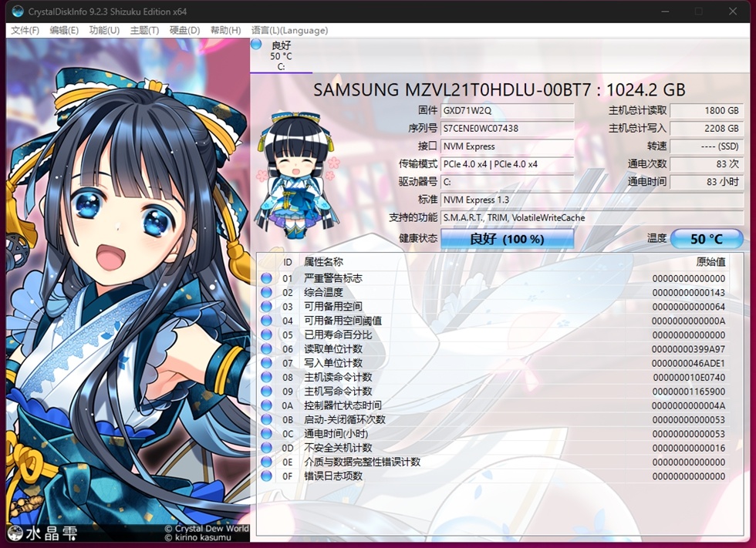Click status orb of row 09 主机写命令计数
This screenshot has width=756, height=548.
pos(266,391)
